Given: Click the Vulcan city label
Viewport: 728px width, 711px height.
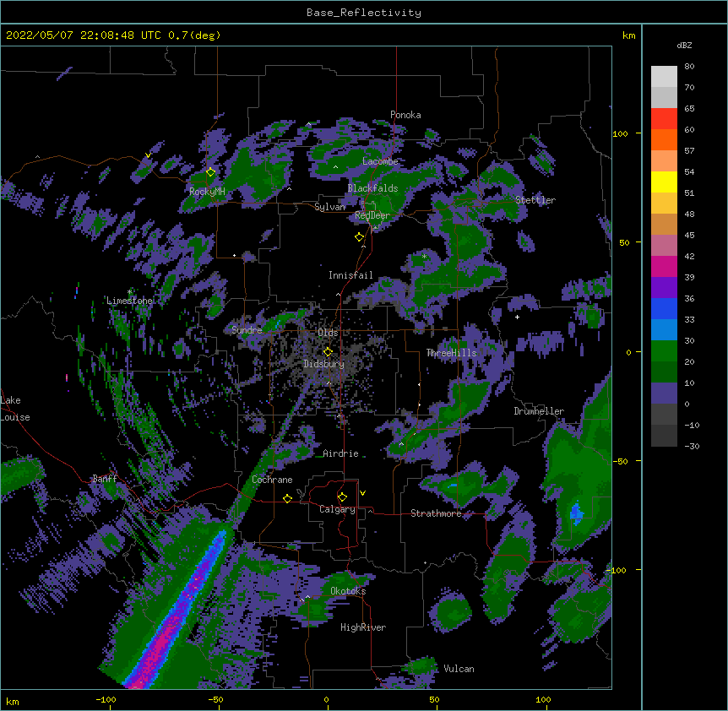Looking at the screenshot, I should 459,669.
